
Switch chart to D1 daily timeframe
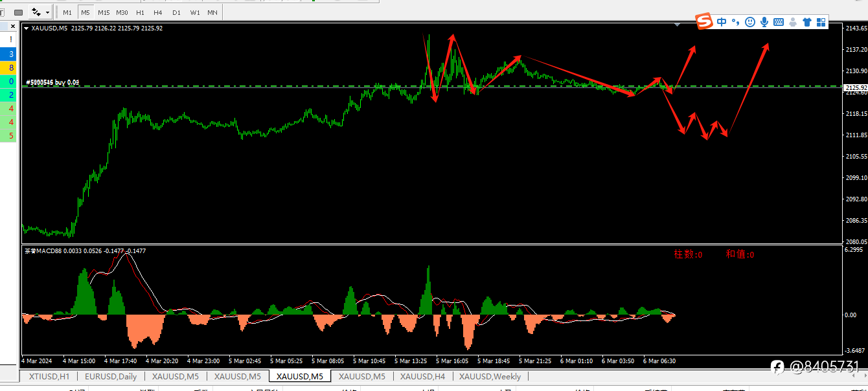[176, 12]
